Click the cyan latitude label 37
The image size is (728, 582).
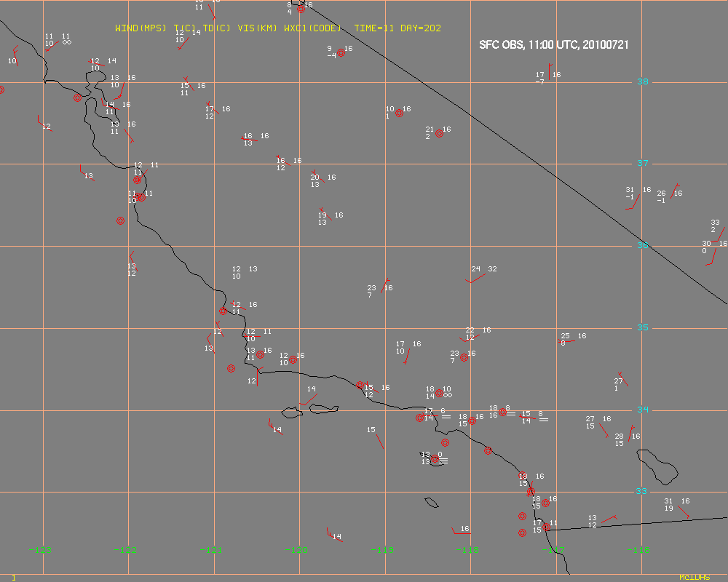point(643,164)
